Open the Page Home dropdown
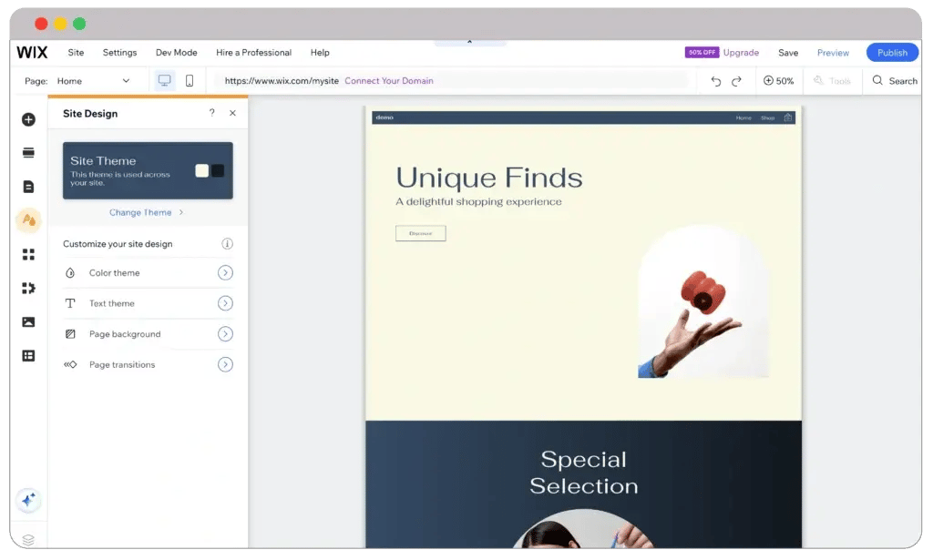 pyautogui.click(x=93, y=81)
